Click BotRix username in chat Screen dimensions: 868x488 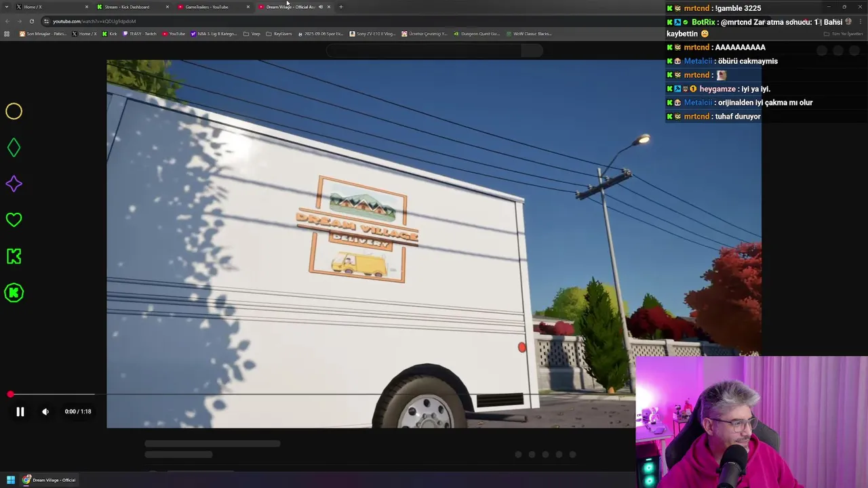coord(703,22)
